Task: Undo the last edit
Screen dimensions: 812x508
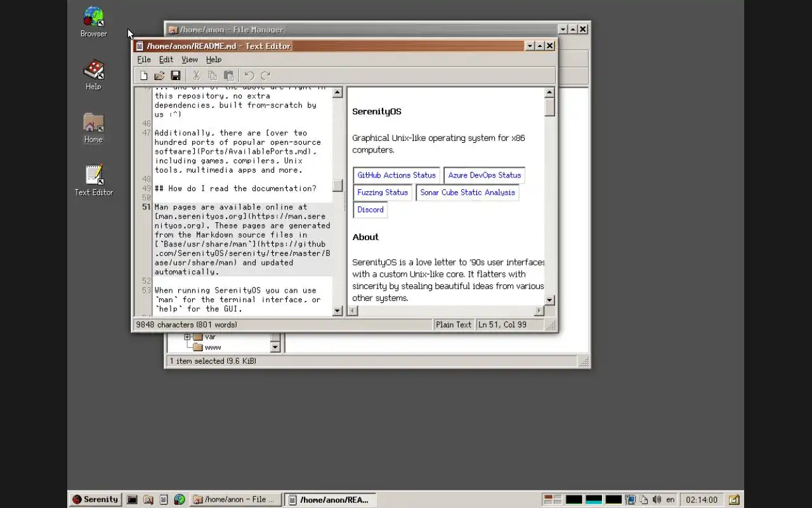Action: pyautogui.click(x=249, y=76)
